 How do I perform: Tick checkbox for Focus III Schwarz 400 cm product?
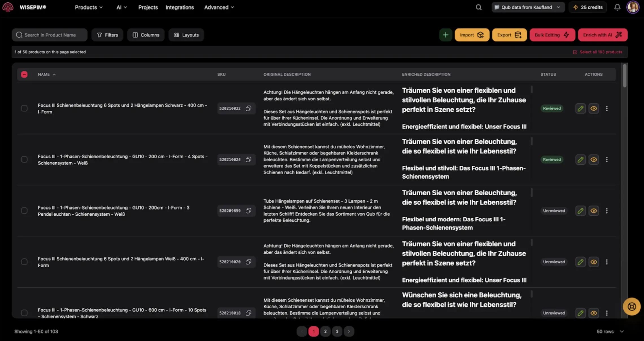tap(24, 108)
